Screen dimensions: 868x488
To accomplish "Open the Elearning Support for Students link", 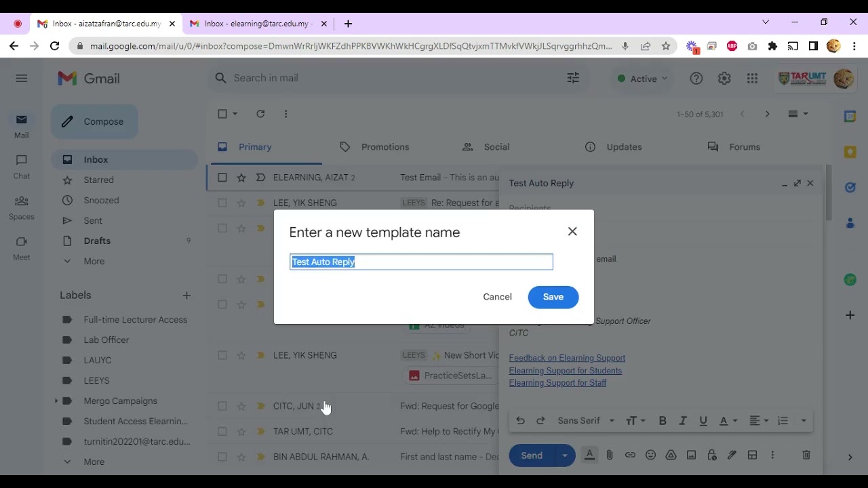I will (x=565, y=371).
